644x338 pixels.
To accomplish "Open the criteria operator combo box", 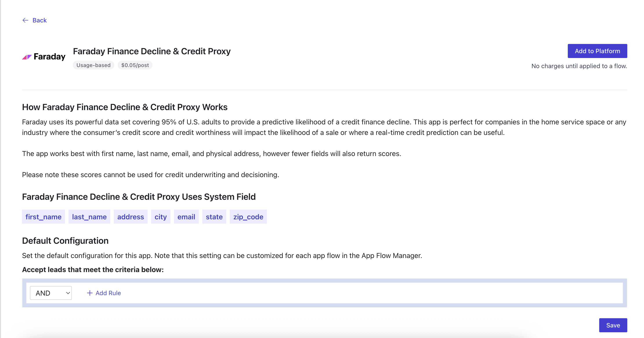I will pos(51,293).
